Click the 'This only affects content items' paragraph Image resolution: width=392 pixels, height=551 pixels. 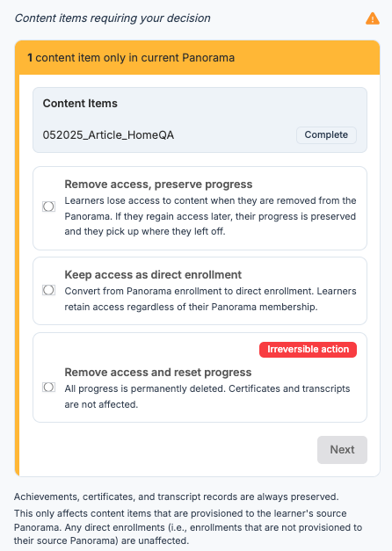[x=188, y=527]
